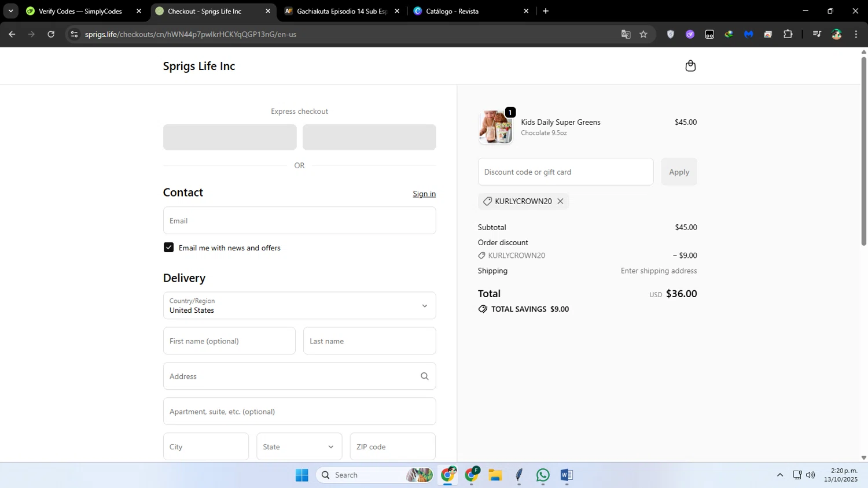The image size is (868, 488).
Task: Focus the Discount code or gift card field
Action: (565, 172)
